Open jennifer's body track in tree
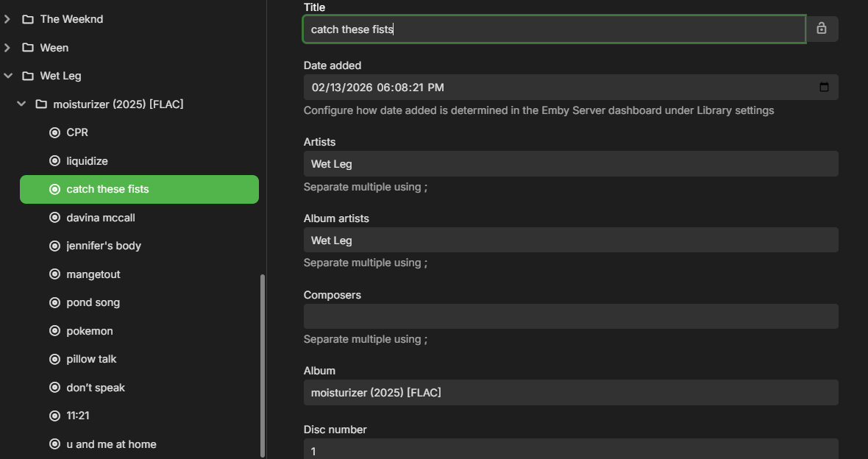 [x=104, y=246]
